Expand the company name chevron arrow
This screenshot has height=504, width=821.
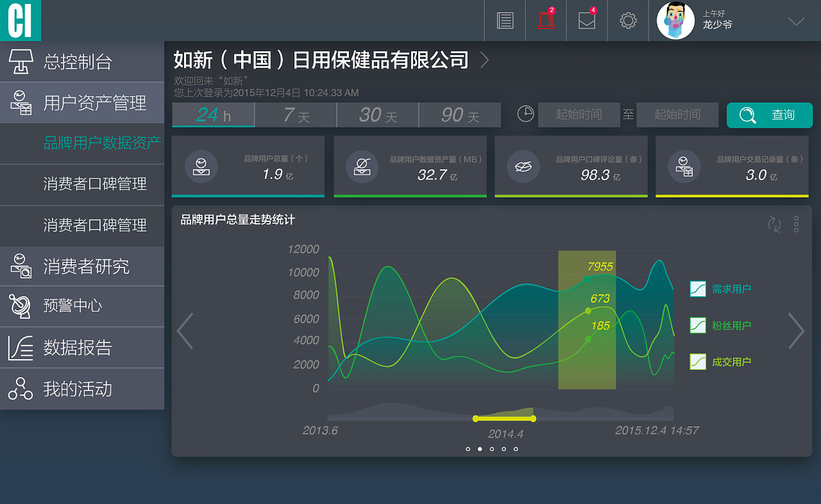485,60
